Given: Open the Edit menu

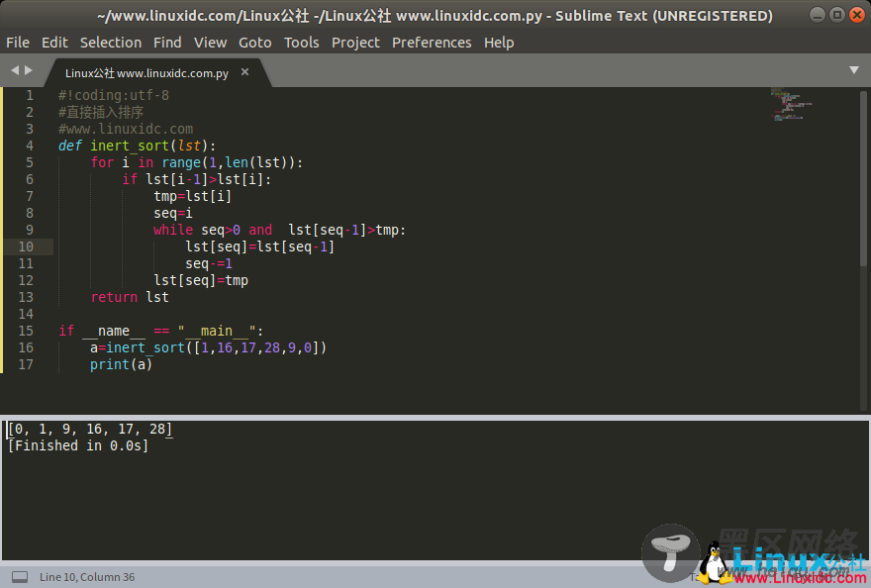Looking at the screenshot, I should click(x=54, y=43).
